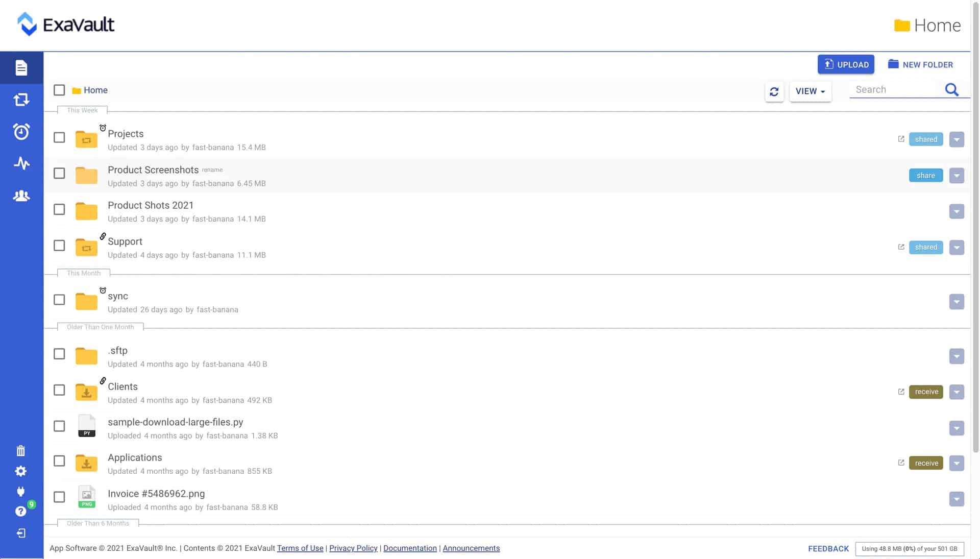Click the receive button on Clients folder
Image resolution: width=980 pixels, height=559 pixels.
tap(925, 391)
